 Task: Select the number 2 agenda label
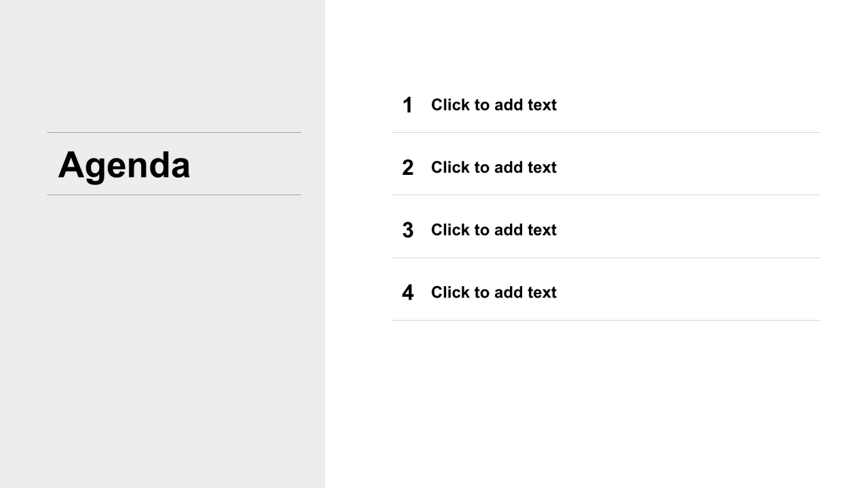(x=408, y=167)
